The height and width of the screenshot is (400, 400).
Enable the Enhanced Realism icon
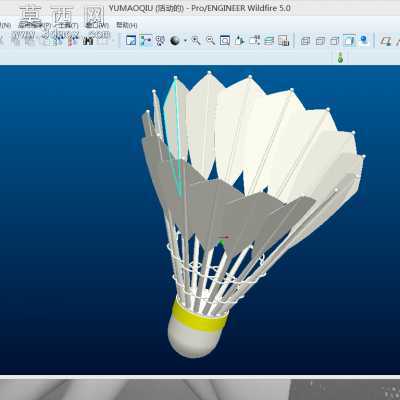pyautogui.click(x=364, y=41)
